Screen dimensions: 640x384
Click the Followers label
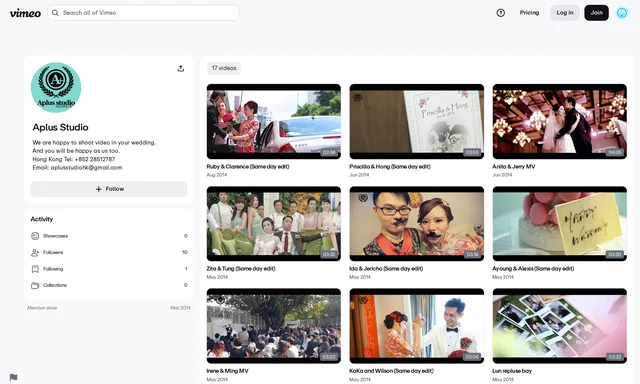point(53,253)
